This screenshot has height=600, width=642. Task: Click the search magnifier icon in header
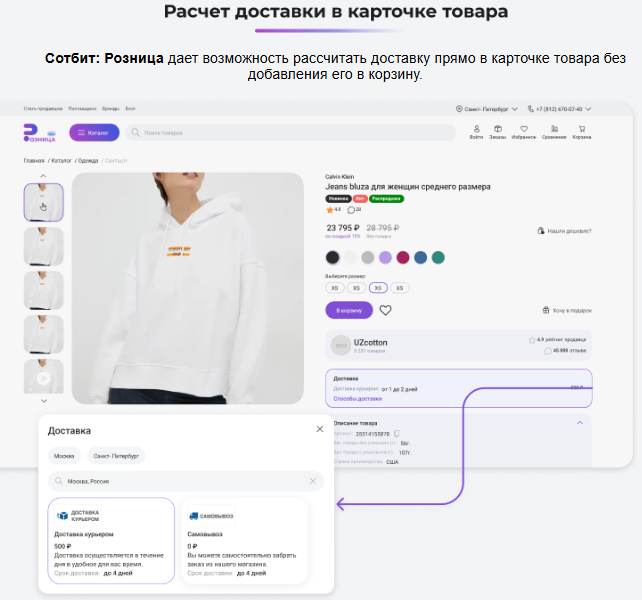[136, 132]
